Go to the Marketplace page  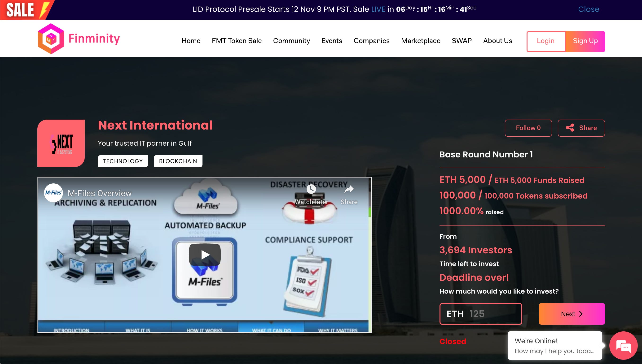click(x=420, y=41)
